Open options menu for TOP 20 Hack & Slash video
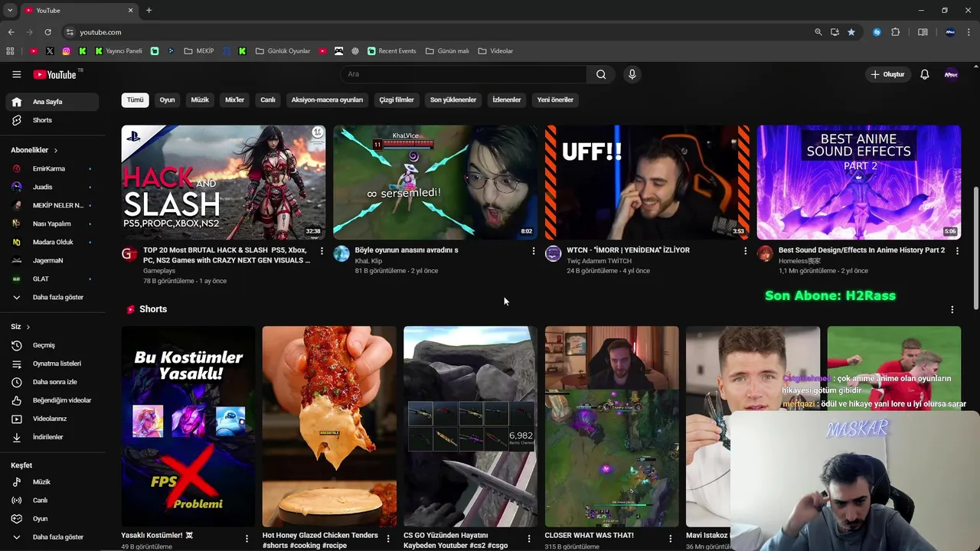The image size is (980, 551). tap(322, 251)
